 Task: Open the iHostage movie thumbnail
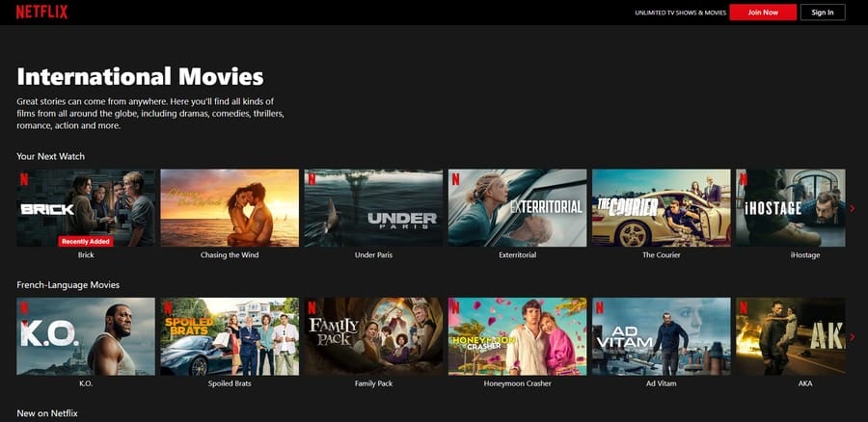tap(791, 208)
